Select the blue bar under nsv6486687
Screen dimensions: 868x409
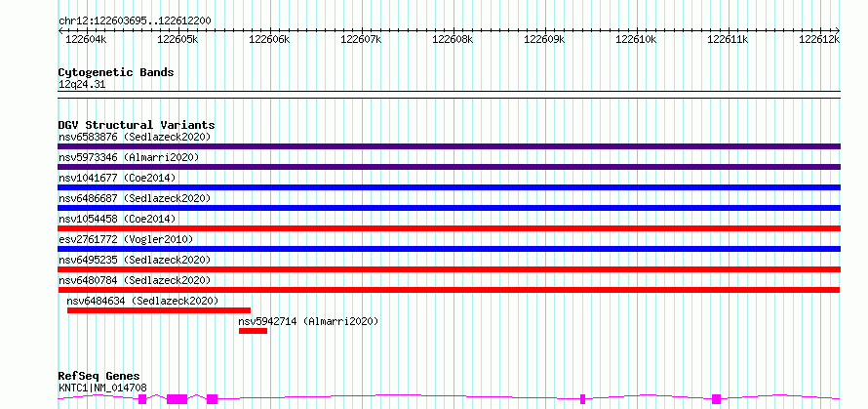449,208
